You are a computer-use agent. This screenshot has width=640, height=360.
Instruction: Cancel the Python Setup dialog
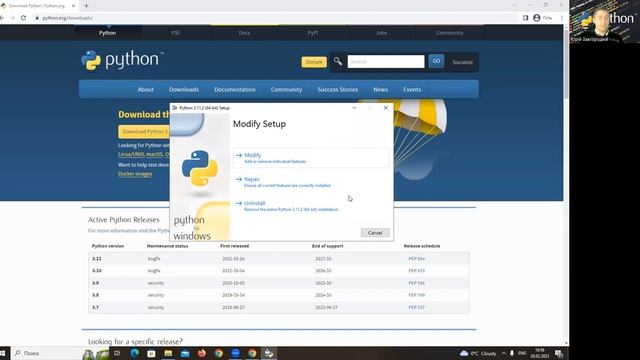click(x=375, y=233)
